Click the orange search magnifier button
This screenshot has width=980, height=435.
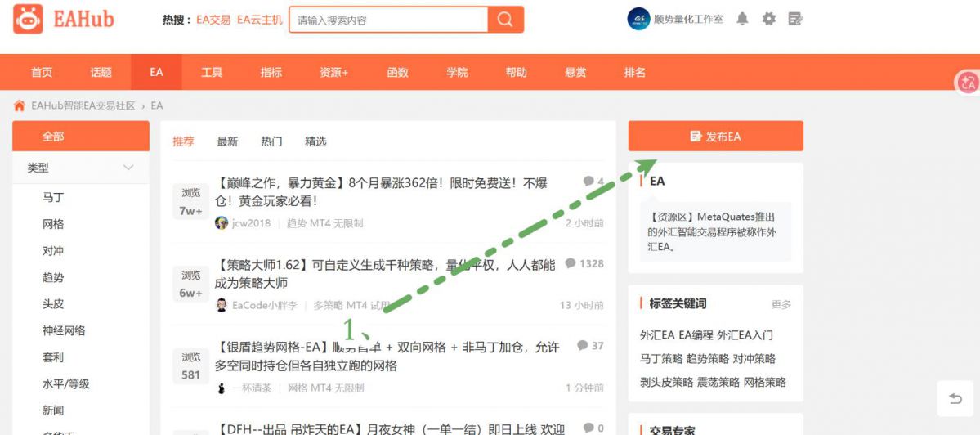(505, 20)
